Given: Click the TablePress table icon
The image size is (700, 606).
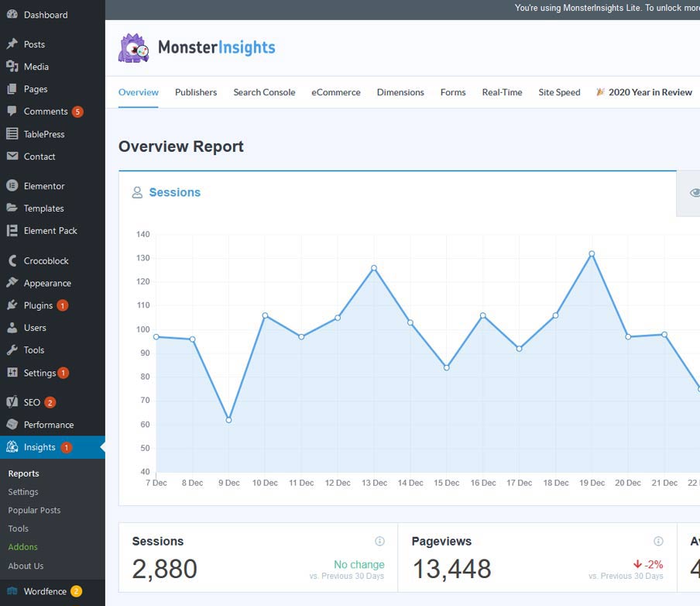Looking at the screenshot, I should click(x=12, y=133).
